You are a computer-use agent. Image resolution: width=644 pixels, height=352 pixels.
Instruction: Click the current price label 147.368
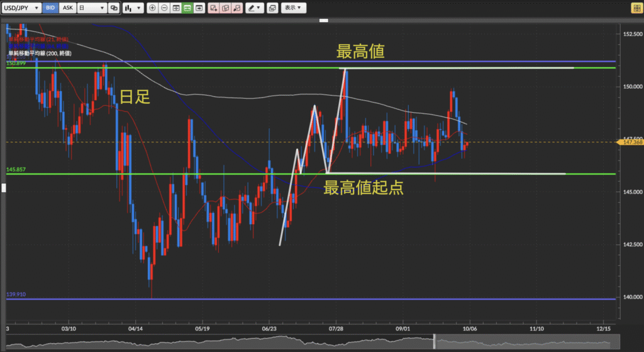pos(631,142)
